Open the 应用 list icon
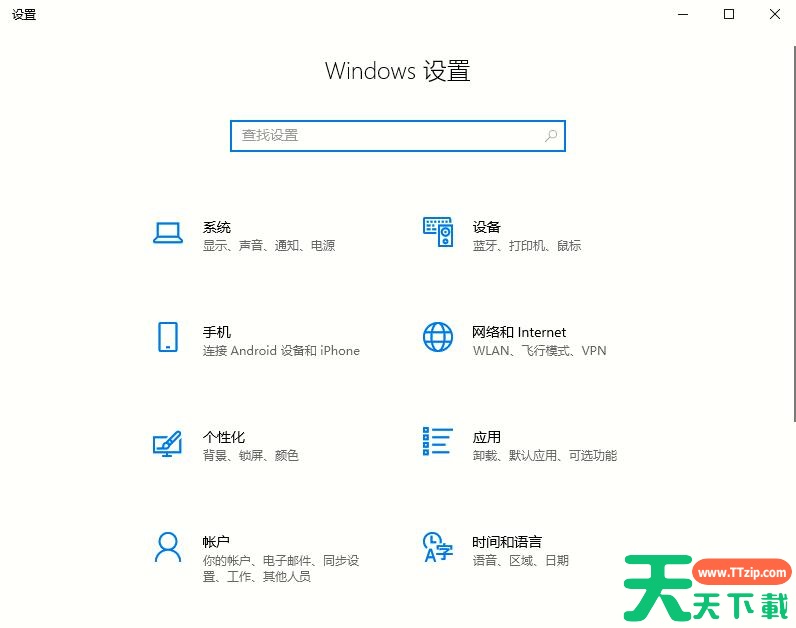The image size is (796, 628). point(438,441)
